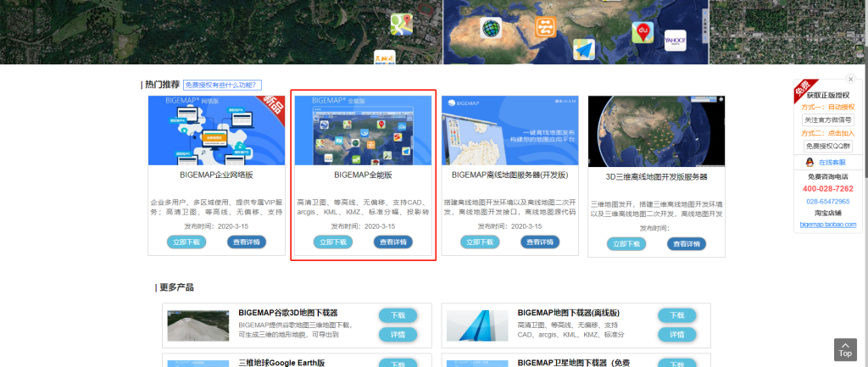
Task: Open BIGEMAP谷歌3D地图下载器 thumbnail image
Action: (x=198, y=325)
